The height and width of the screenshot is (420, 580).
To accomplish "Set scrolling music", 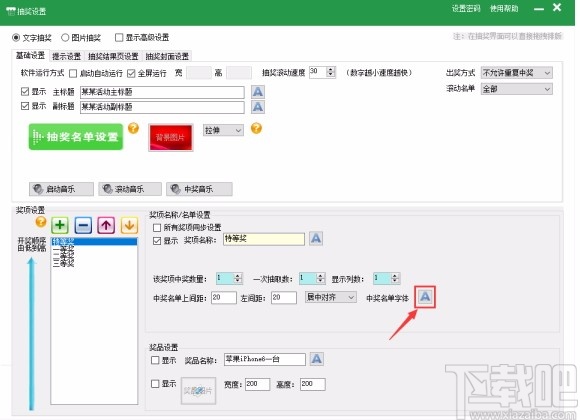I will point(130,189).
